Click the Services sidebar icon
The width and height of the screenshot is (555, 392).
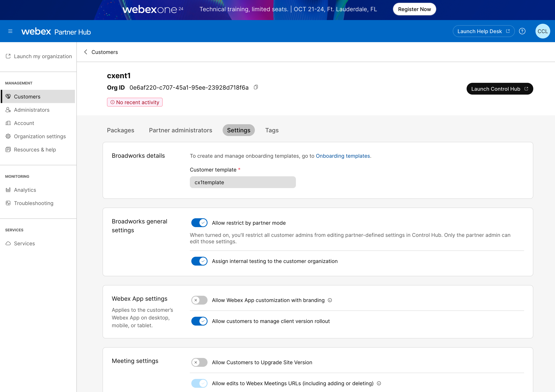tap(8, 243)
